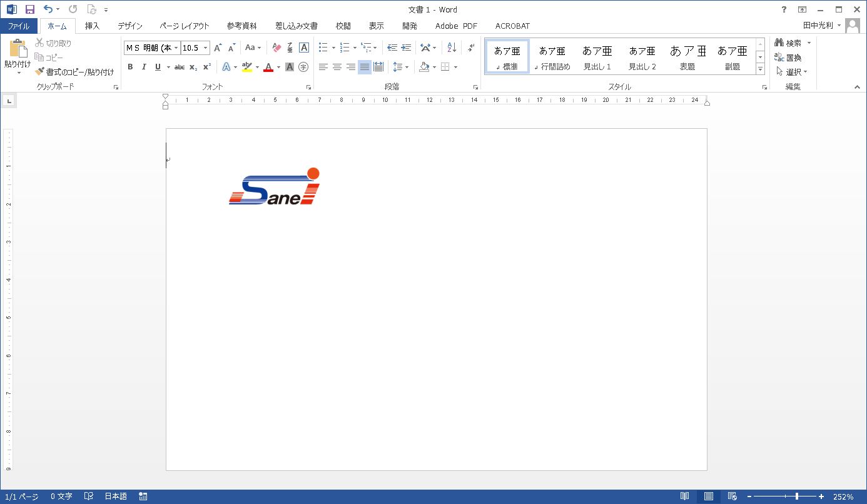Image resolution: width=867 pixels, height=504 pixels.
Task: Switch to the Review (校閲) tab
Action: coord(343,26)
